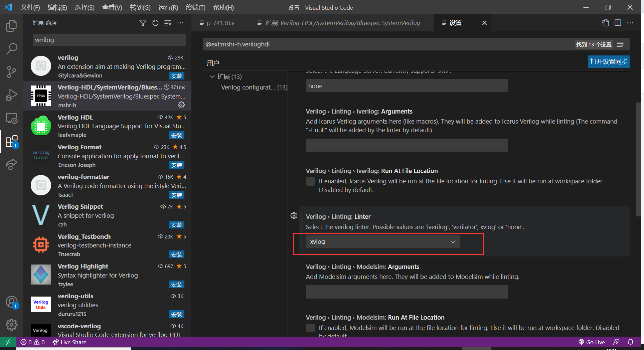Open remote window indicator in status bar
Screen dimensions: 644x350
tap(8, 342)
